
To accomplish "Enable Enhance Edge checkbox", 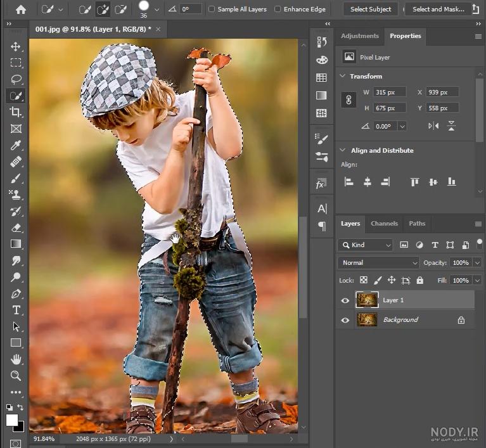I will [x=278, y=10].
